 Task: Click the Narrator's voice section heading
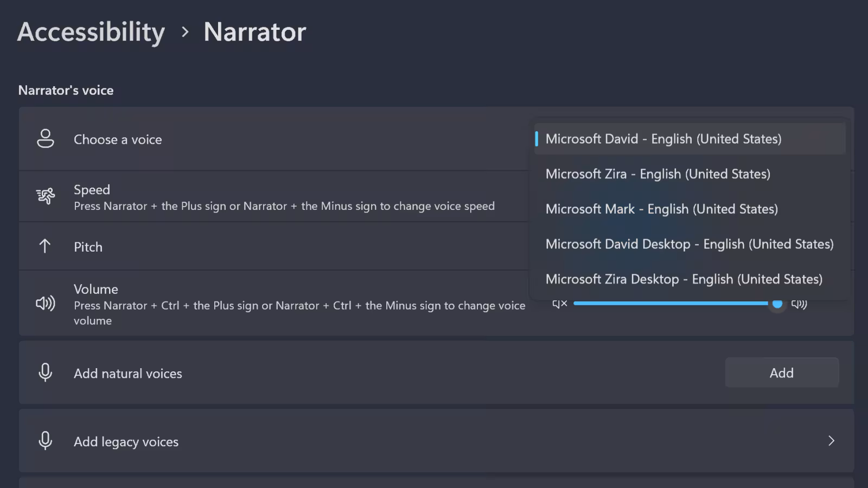pos(66,90)
